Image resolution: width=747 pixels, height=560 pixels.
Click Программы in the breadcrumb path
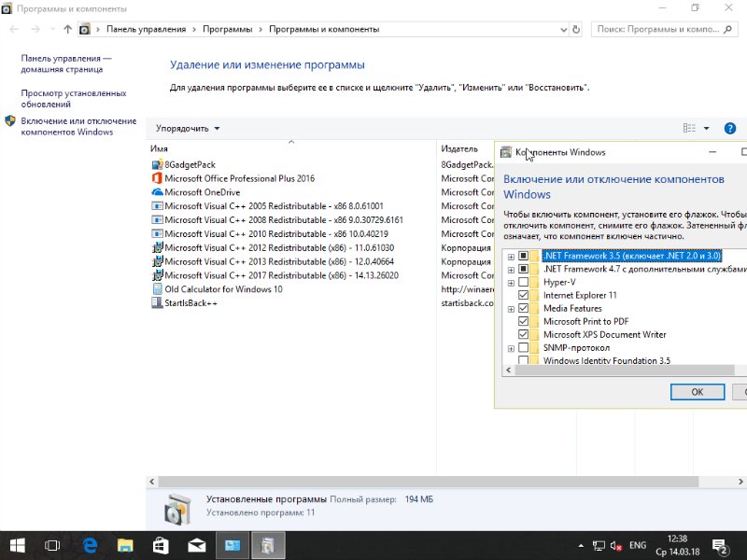point(227,30)
